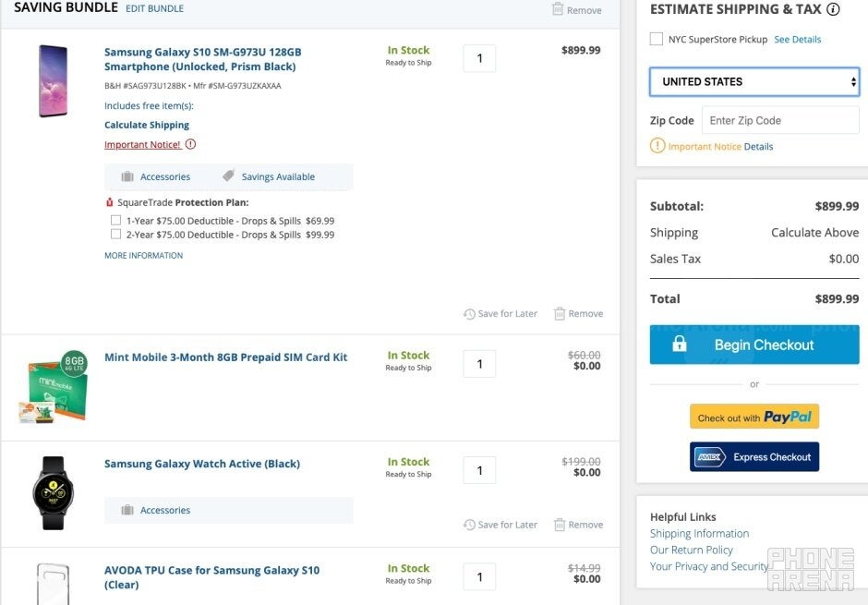Check out with PayPal
The height and width of the screenshot is (605, 868).
pos(754,417)
